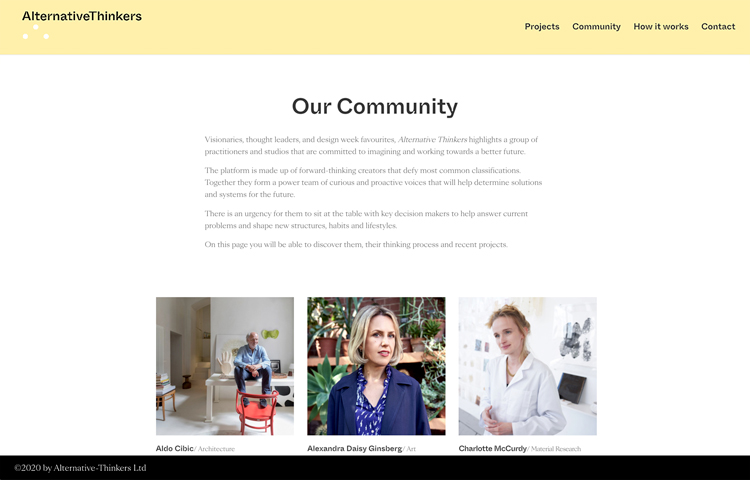Select the Material Research category label
The image size is (750, 480).
[x=556, y=449]
